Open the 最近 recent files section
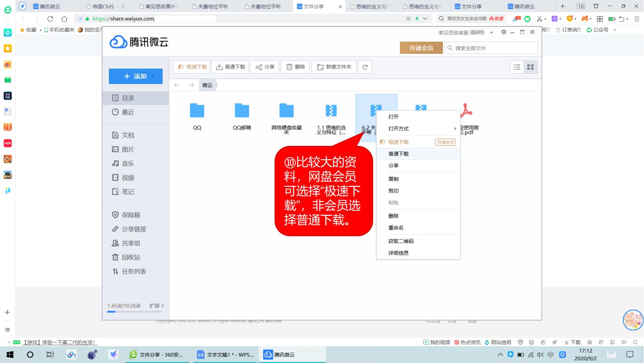The image size is (644, 363). [x=135, y=112]
